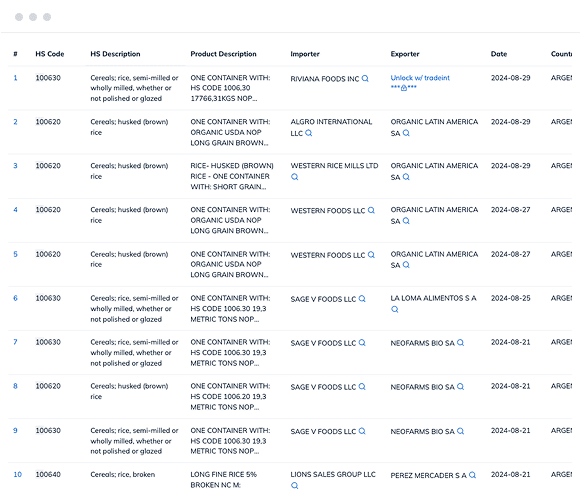Image resolution: width=580 pixels, height=500 pixels.
Task: Open row number 5 link
Action: [16, 254]
